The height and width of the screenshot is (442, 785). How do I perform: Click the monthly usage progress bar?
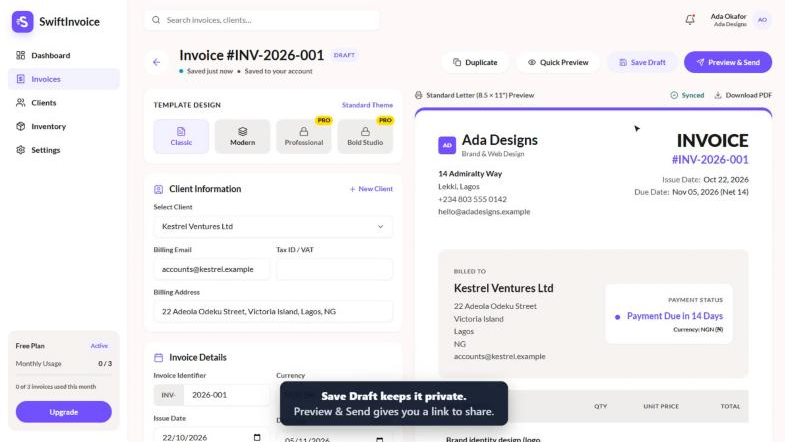[64, 374]
